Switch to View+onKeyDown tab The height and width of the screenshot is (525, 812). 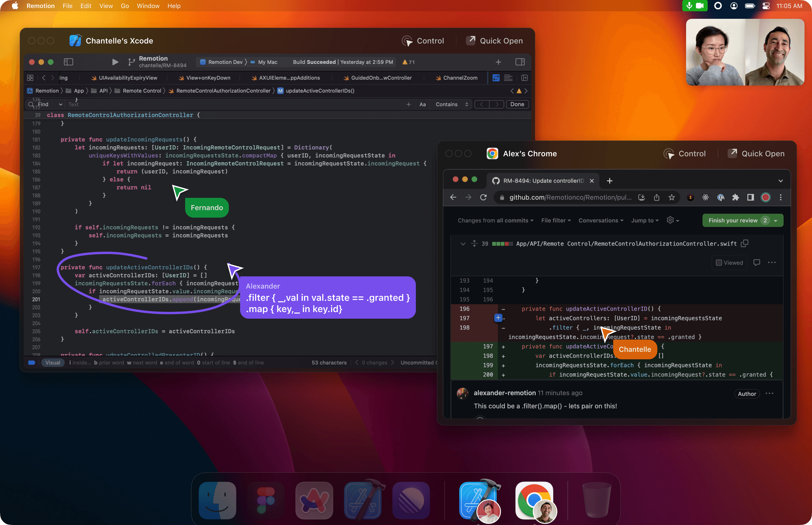pyautogui.click(x=204, y=78)
